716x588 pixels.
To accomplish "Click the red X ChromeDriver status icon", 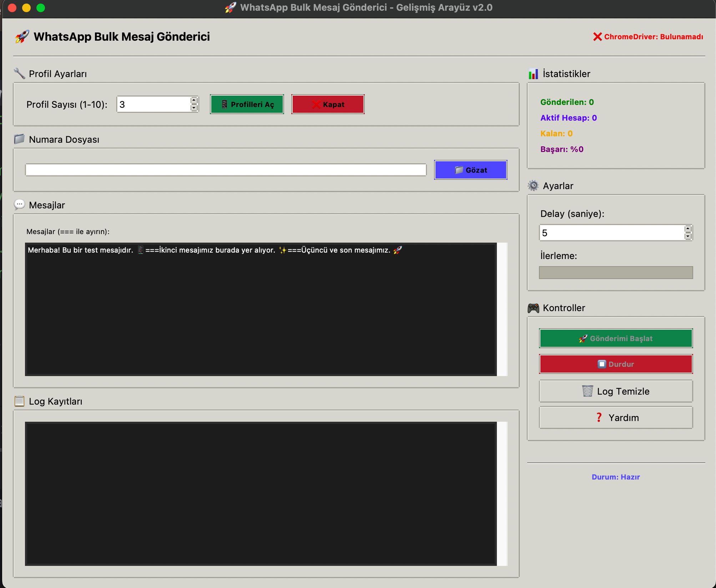I will [x=597, y=37].
